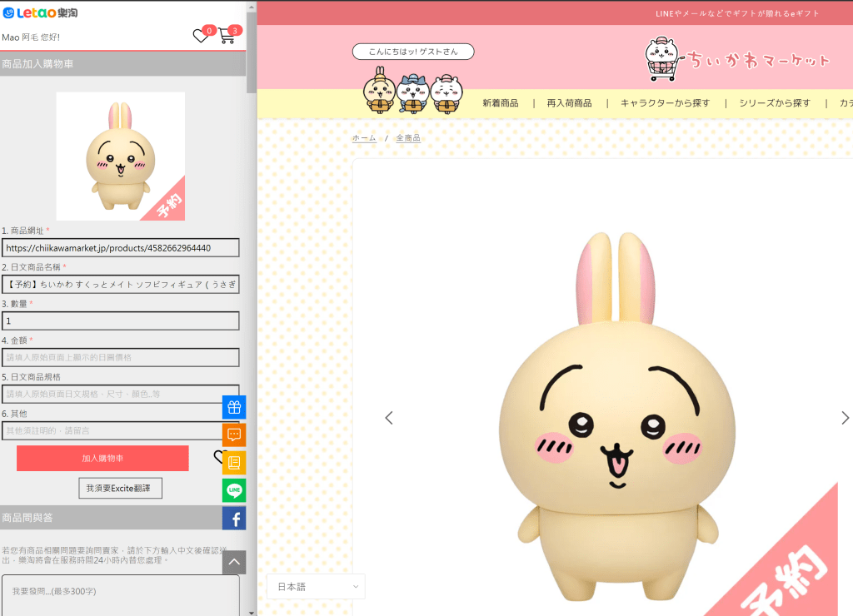
Task: Click the yellow book guide icon
Action: click(x=234, y=463)
